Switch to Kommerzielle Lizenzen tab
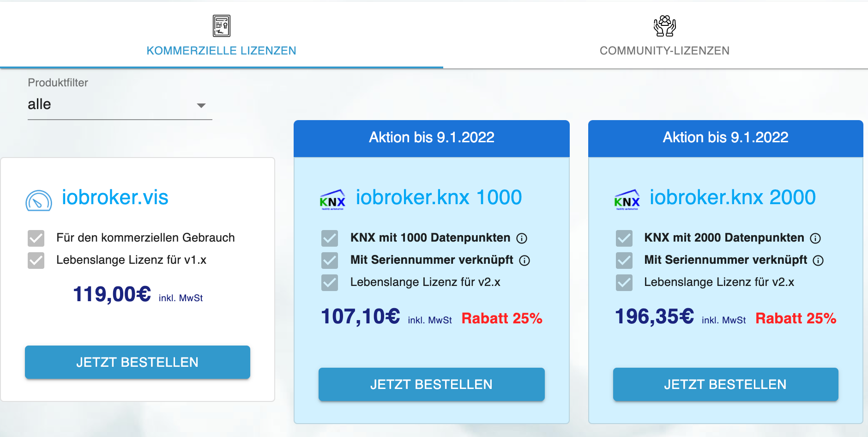 click(221, 50)
